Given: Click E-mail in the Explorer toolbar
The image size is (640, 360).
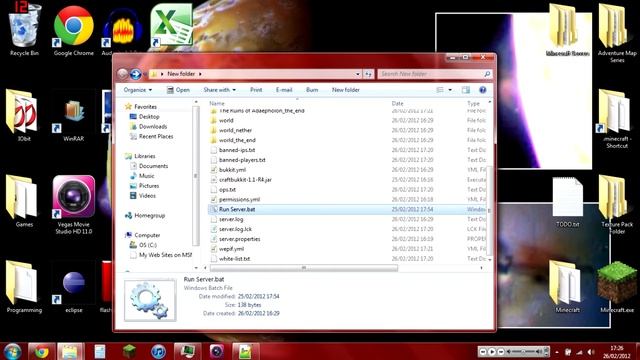Looking at the screenshot, I should 284,90.
